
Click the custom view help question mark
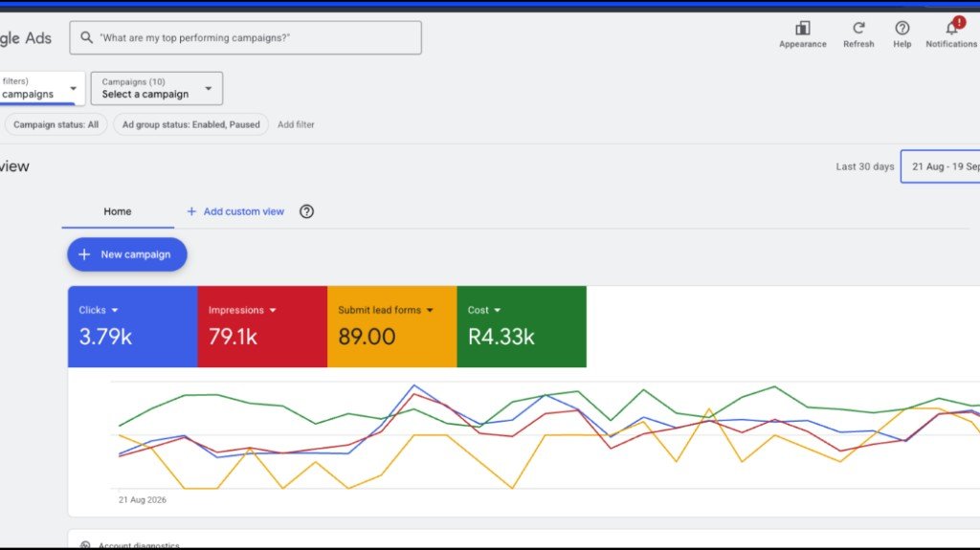(306, 211)
